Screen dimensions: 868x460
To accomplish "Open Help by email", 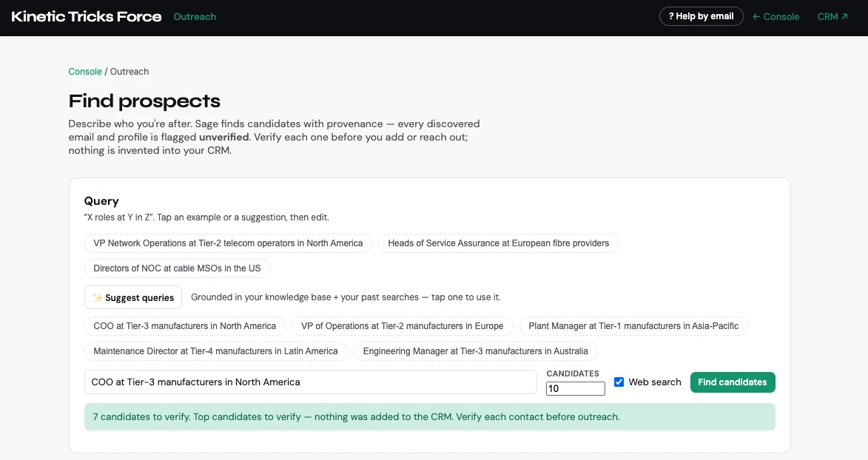I will tap(701, 16).
